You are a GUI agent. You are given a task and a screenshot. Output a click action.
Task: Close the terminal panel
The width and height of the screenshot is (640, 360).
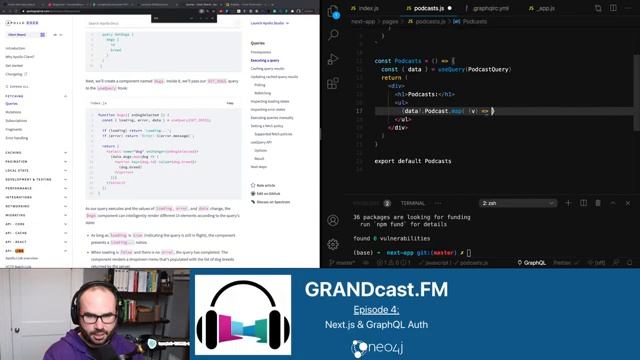click(x=628, y=203)
